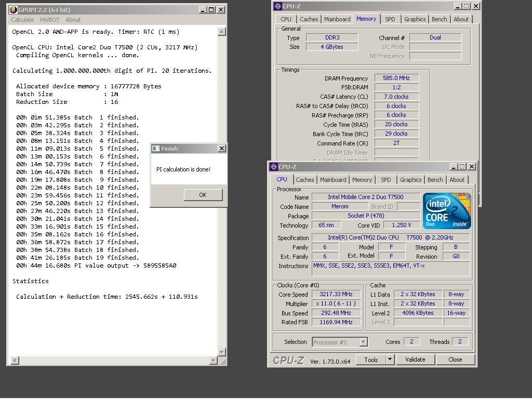
Task: Open Graphics tab in the CPU-Z Memory window
Action: click(415, 19)
